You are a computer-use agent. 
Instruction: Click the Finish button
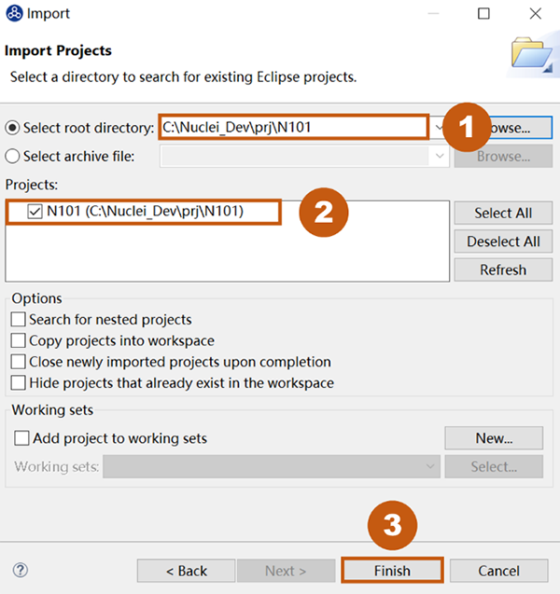(x=392, y=570)
